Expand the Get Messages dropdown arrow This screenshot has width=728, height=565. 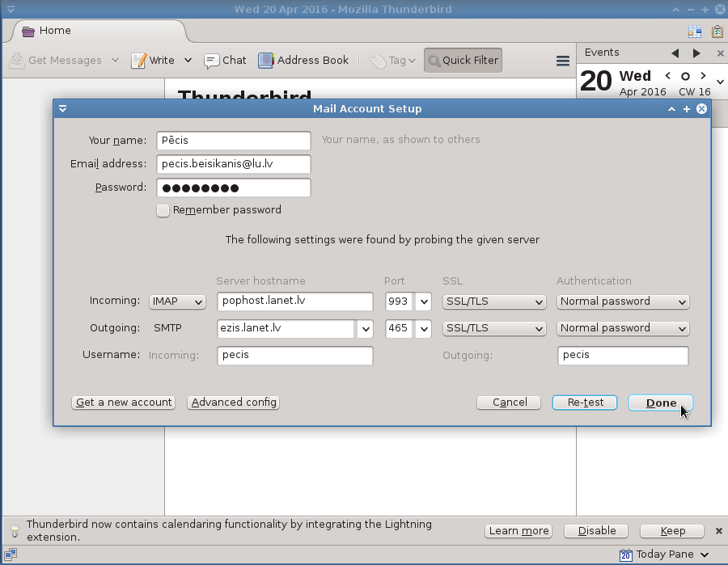pos(115,61)
